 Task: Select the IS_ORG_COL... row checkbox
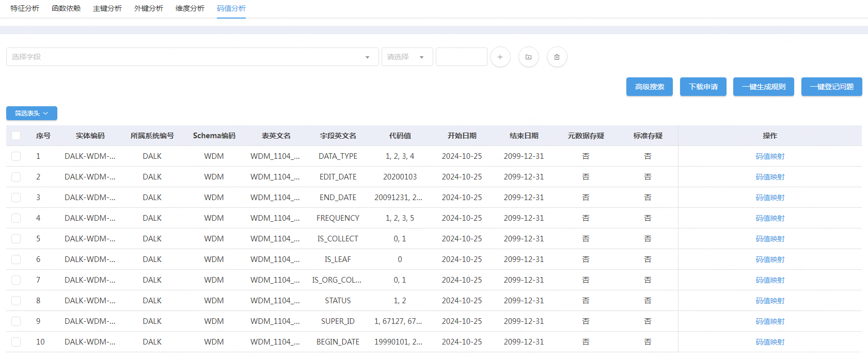(x=16, y=280)
